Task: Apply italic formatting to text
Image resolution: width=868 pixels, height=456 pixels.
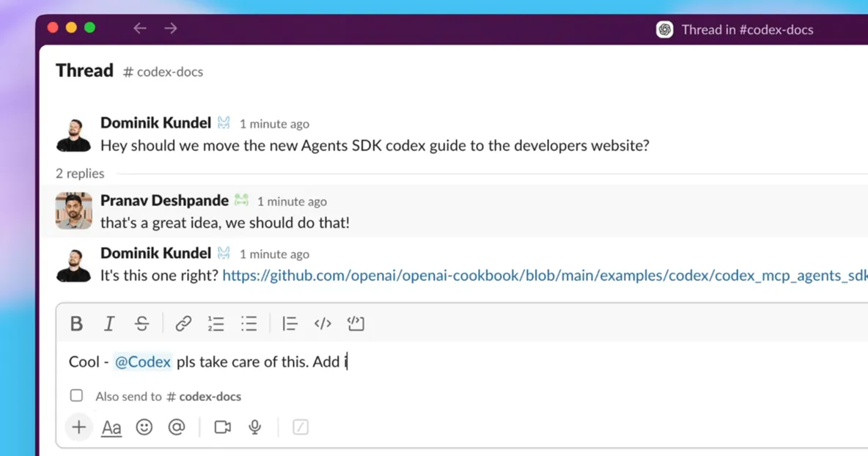Action: pyautogui.click(x=109, y=323)
